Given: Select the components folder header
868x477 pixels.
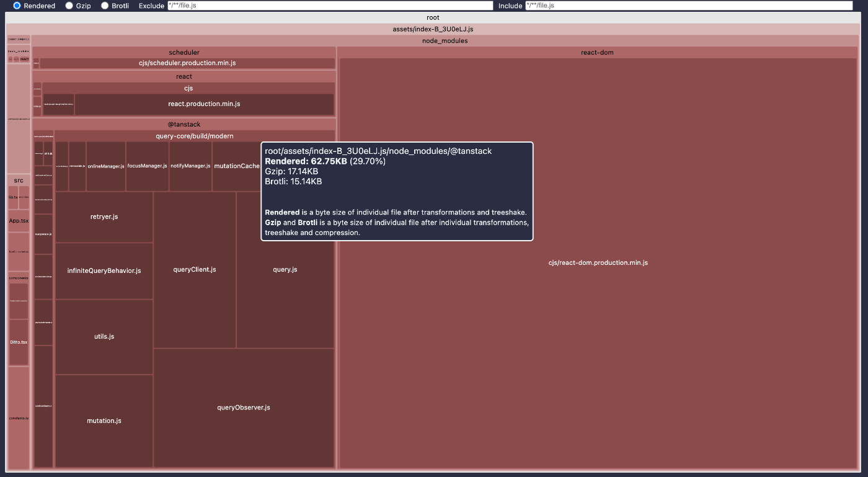Looking at the screenshot, I should [19, 278].
